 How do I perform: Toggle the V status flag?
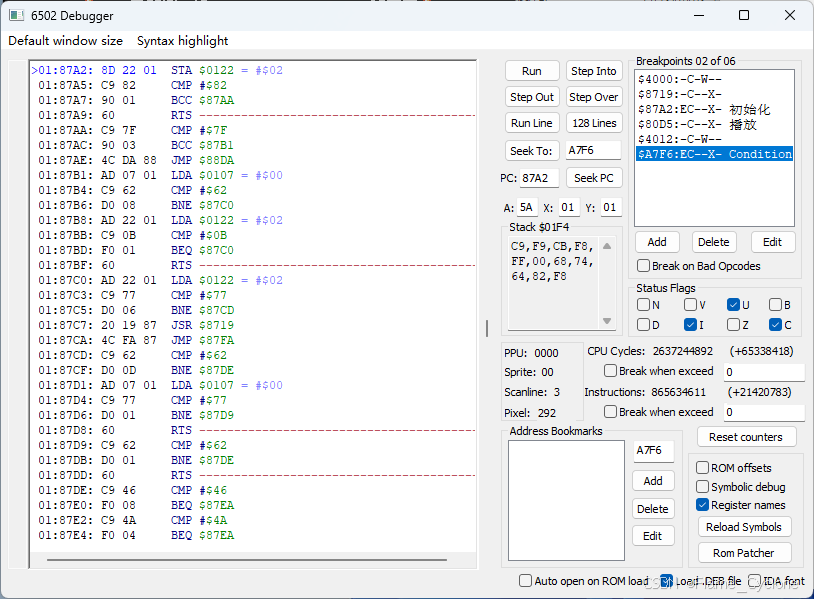(x=690, y=304)
